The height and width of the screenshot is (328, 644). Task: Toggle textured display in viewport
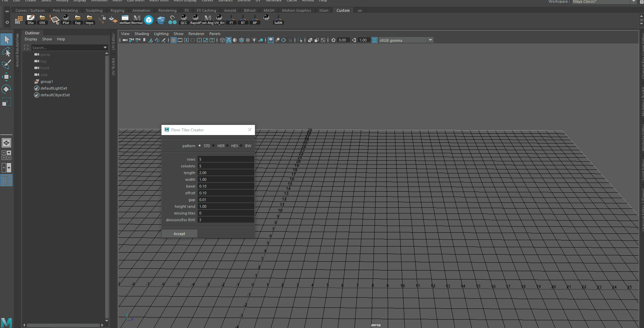tap(248, 40)
